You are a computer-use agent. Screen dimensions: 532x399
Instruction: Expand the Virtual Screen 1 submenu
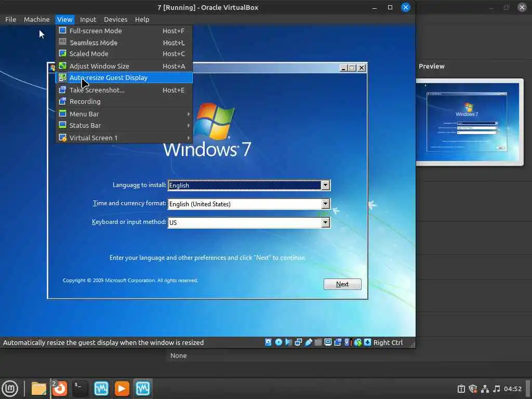click(124, 138)
